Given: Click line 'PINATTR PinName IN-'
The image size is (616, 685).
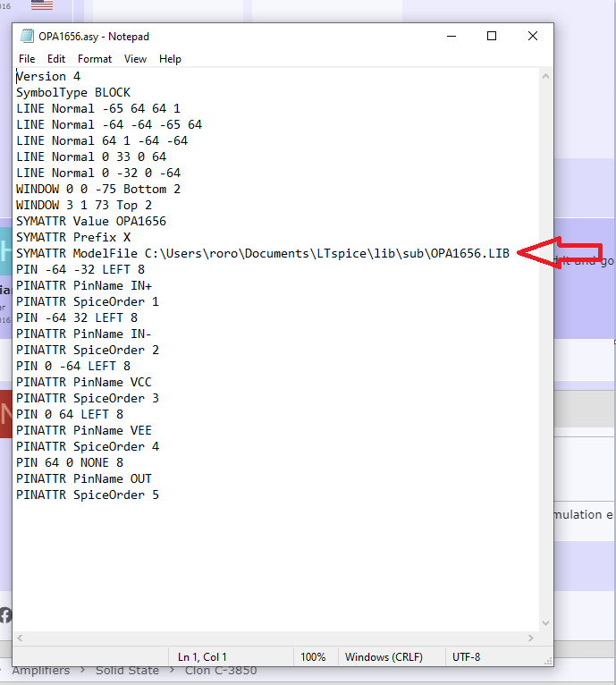Looking at the screenshot, I should (84, 334).
